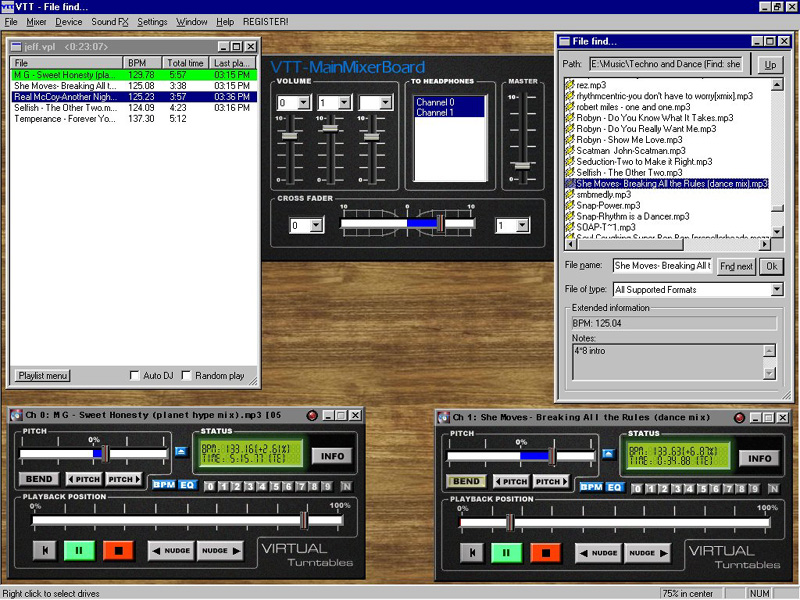The width and height of the screenshot is (800, 600).
Task: Open the empty third volume channel dropdown
Action: 386,103
